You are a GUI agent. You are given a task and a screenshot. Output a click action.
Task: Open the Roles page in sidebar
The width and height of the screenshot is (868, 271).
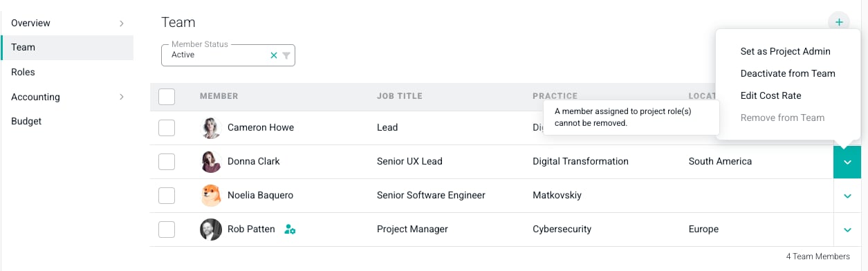[x=67, y=72]
